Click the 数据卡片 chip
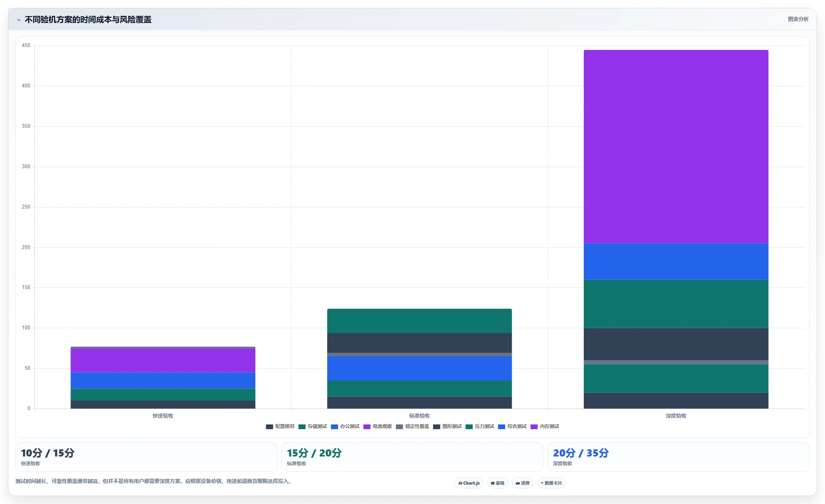The width and height of the screenshot is (825, 504). [x=551, y=483]
